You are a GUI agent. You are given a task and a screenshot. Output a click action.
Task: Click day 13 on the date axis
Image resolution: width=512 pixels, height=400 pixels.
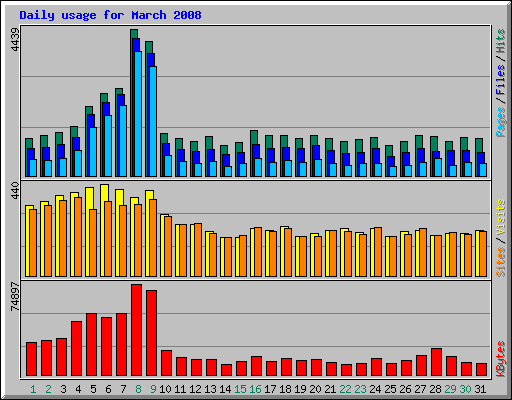click(x=210, y=389)
